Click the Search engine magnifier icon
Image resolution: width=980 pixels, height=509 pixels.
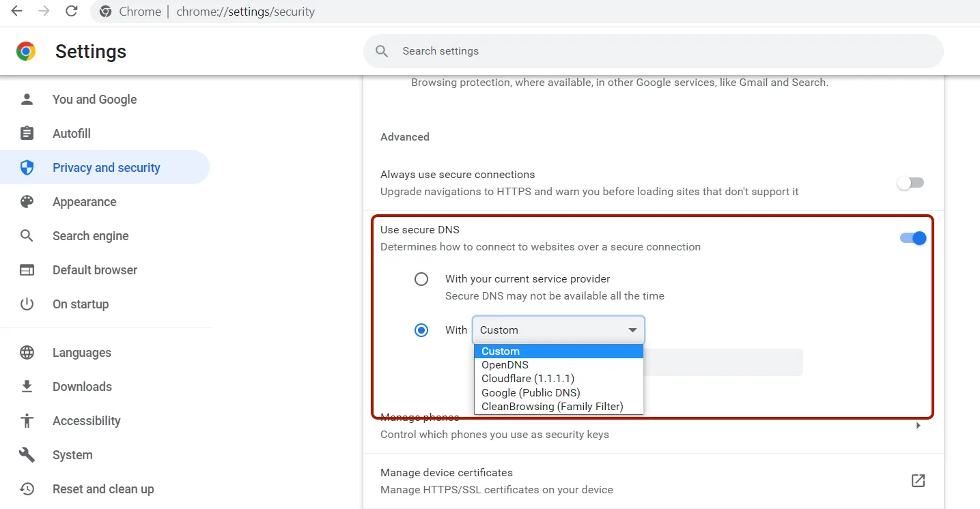pos(27,235)
